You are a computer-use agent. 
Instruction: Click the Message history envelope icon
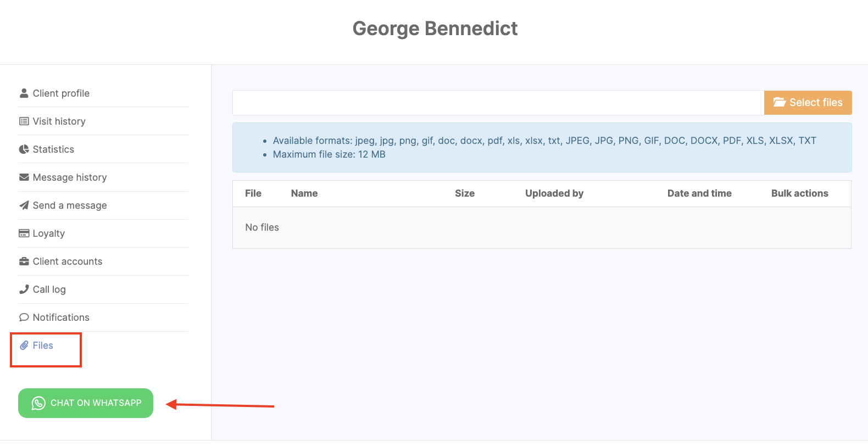pos(24,177)
